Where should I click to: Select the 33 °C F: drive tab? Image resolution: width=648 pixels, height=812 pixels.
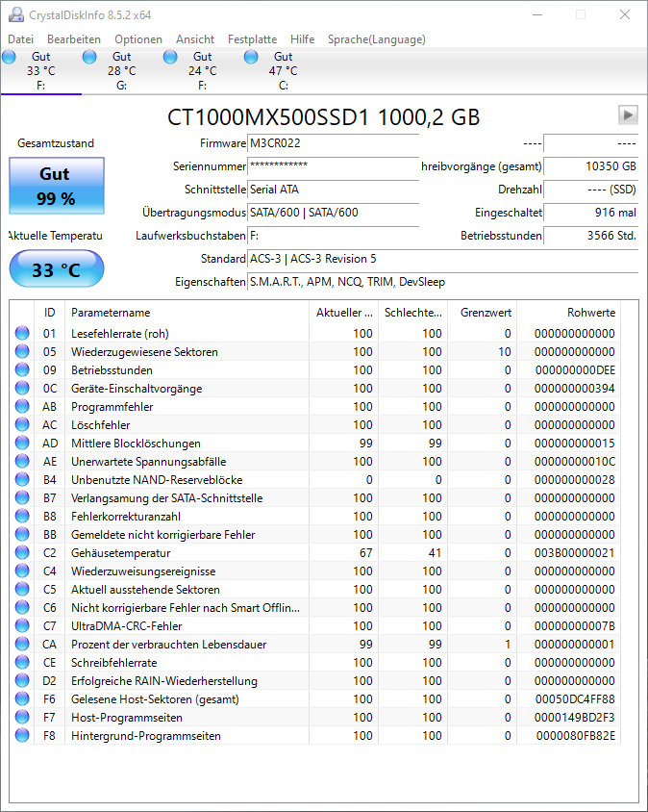pos(41,71)
